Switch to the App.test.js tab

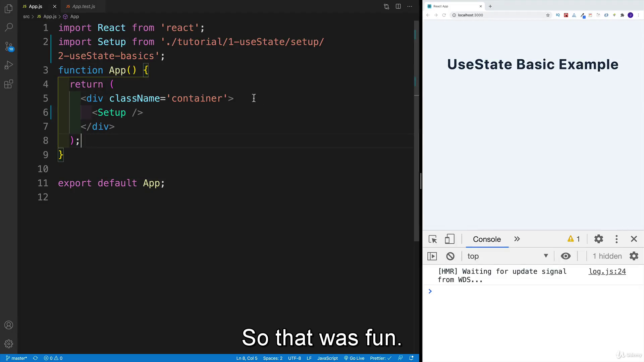pos(84,6)
